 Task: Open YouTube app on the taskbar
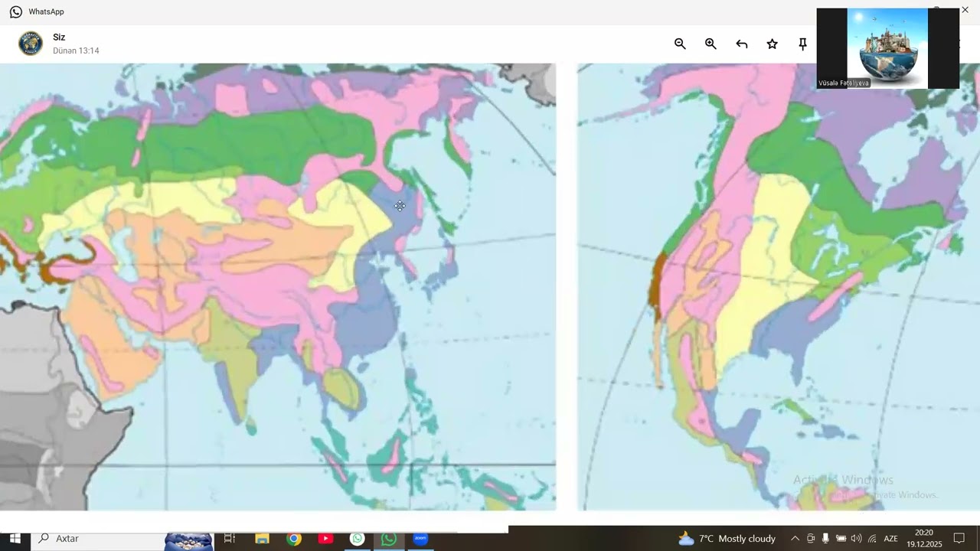pyautogui.click(x=325, y=539)
